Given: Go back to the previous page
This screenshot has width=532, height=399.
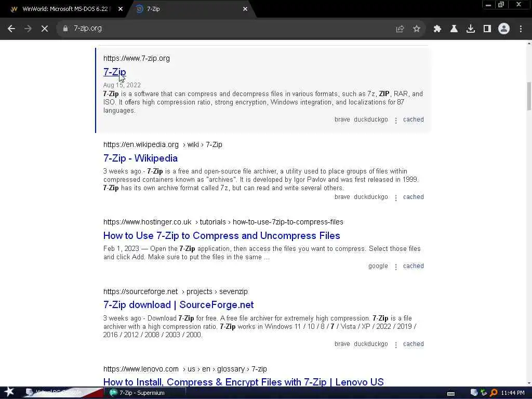Looking at the screenshot, I should (x=11, y=29).
